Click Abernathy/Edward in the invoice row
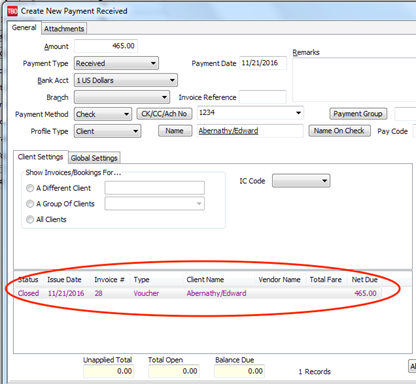Screen dimensions: 416x384 [x=216, y=293]
